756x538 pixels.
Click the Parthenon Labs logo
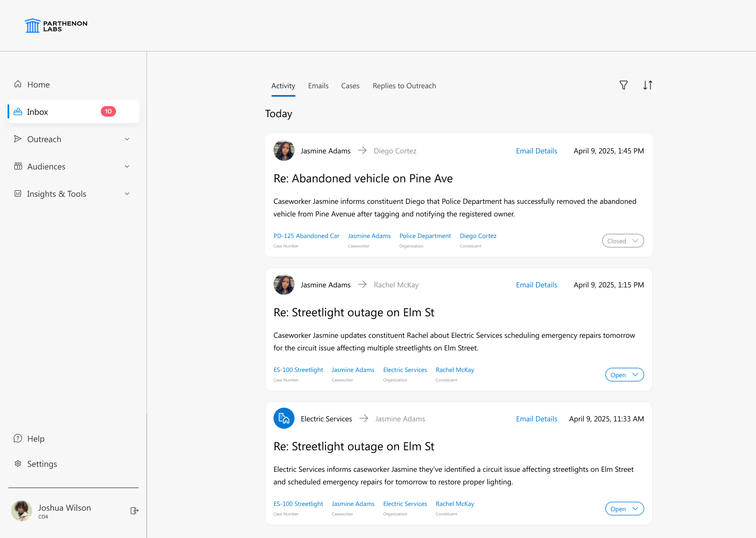(x=56, y=26)
